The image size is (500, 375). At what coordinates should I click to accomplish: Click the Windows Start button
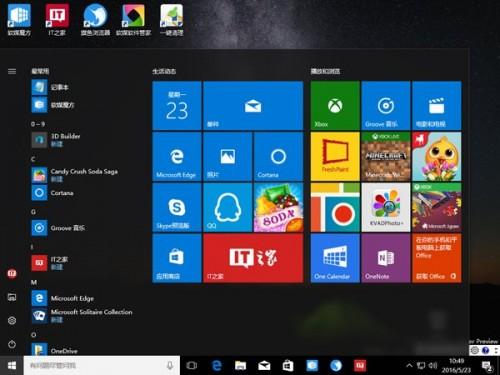coord(12,365)
